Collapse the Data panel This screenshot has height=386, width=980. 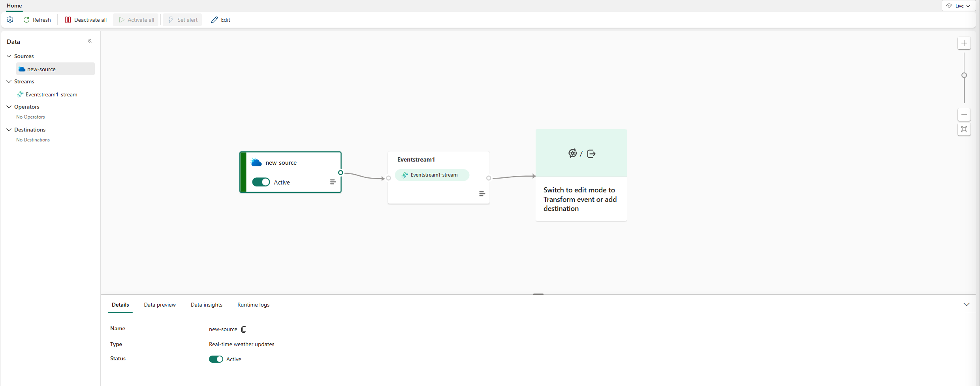pyautogui.click(x=90, y=41)
